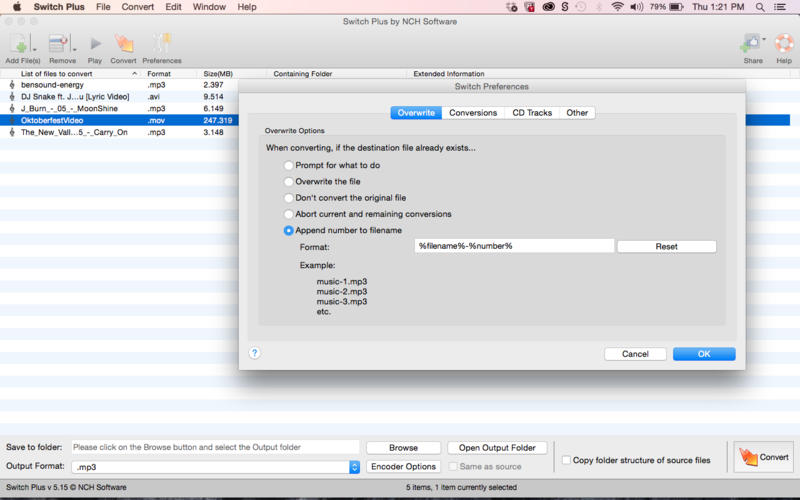Click the Creative Cloud menu bar icon
The image size is (800, 500).
548,7
